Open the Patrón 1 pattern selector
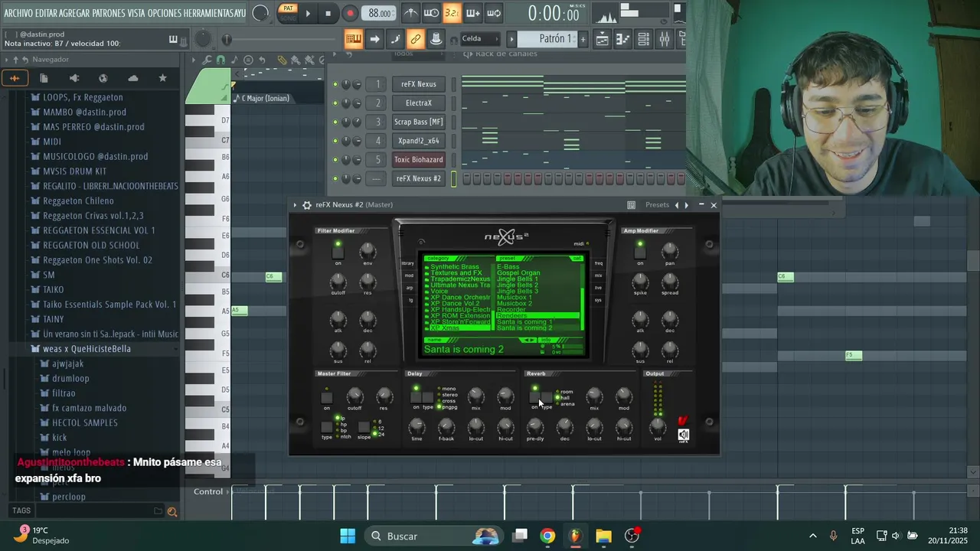Screen dimensions: 980x551 tap(546, 39)
